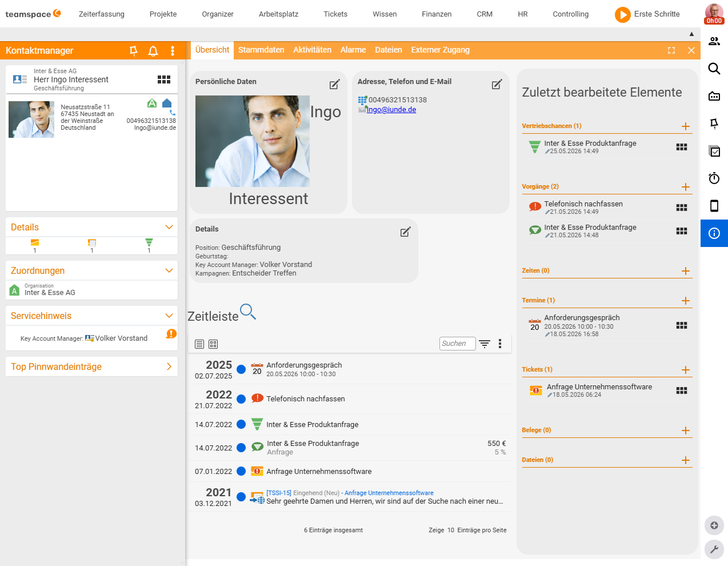
Task: Open Kontaktmanager three-dot menu
Action: coord(173,51)
